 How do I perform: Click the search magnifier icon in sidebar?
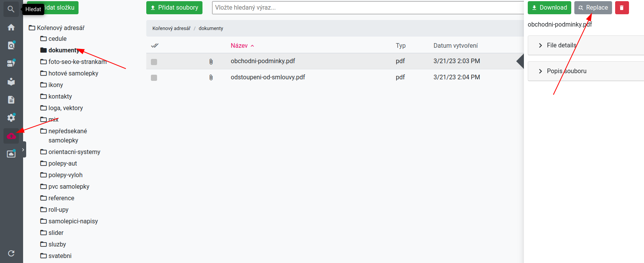tap(11, 9)
